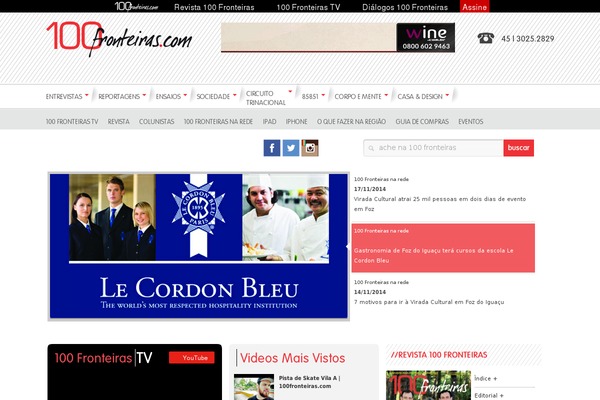Open the Índice + magazine link
Image resolution: width=600 pixels, height=400 pixels.
pyautogui.click(x=486, y=379)
